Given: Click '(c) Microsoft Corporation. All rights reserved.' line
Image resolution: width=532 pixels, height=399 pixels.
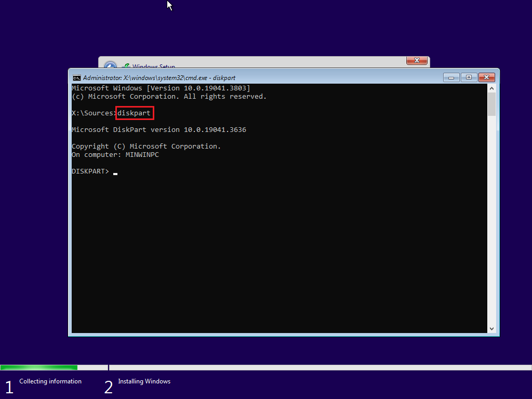Looking at the screenshot, I should (x=169, y=97).
